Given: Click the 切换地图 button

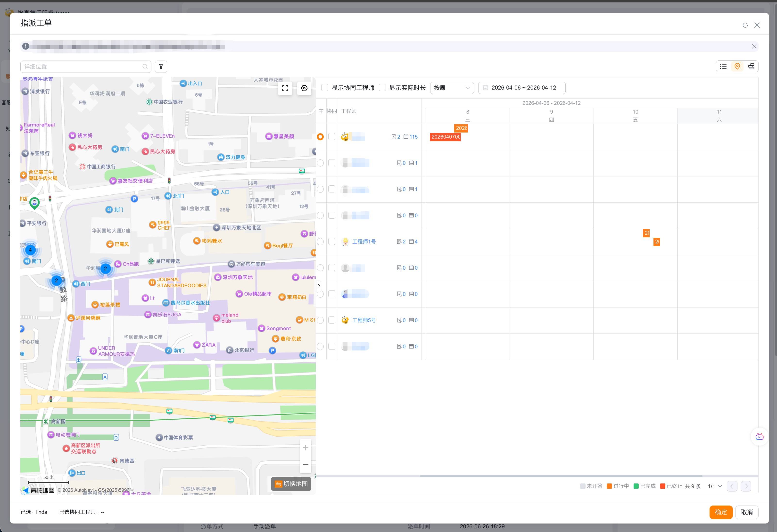Looking at the screenshot, I should pos(291,484).
